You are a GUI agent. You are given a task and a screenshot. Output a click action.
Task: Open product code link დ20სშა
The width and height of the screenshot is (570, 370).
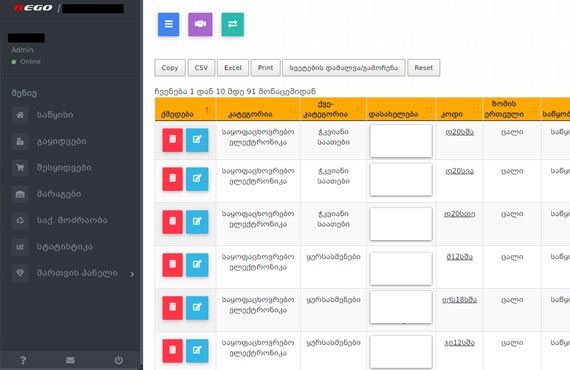459,132
